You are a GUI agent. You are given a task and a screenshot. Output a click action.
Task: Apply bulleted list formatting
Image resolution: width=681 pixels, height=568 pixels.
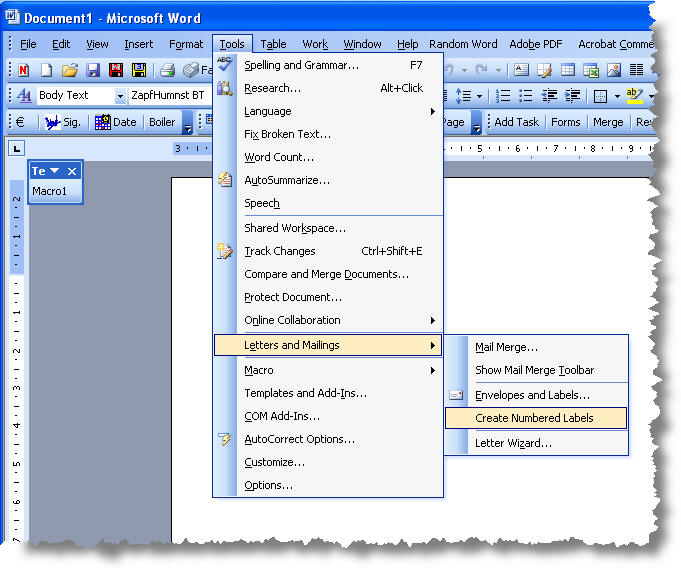[526, 96]
